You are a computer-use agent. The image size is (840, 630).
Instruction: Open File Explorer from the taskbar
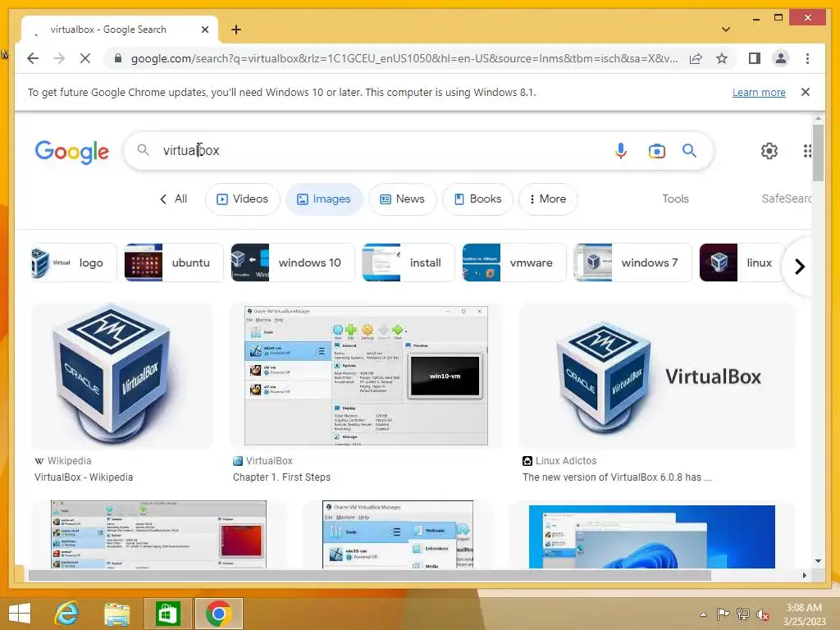(x=116, y=614)
